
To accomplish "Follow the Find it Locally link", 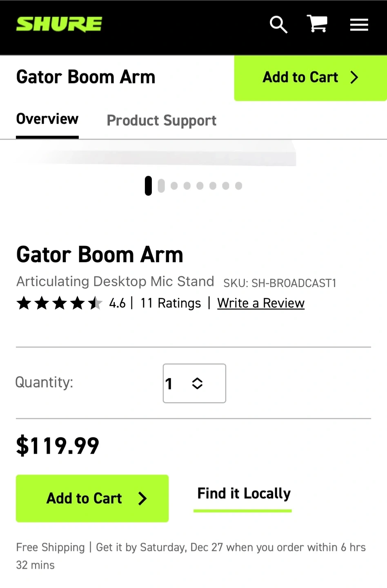I will coord(244,494).
